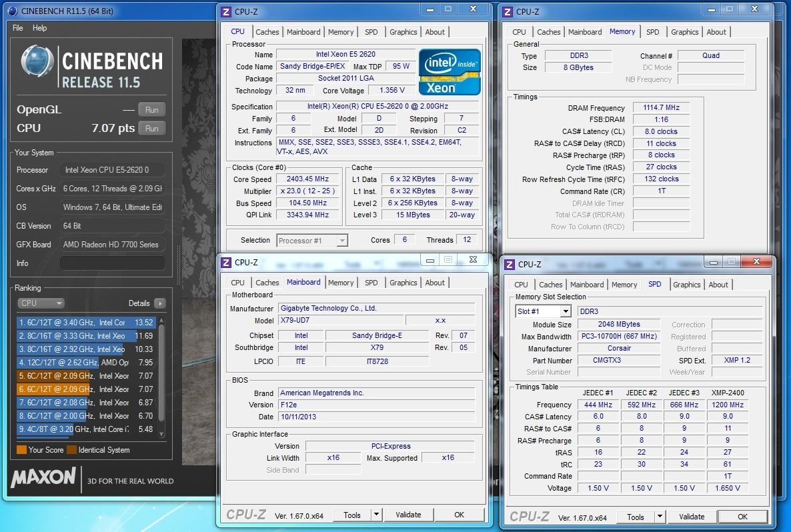
Task: Click the QPI Link 3343.94 MHz value
Action: tap(307, 215)
